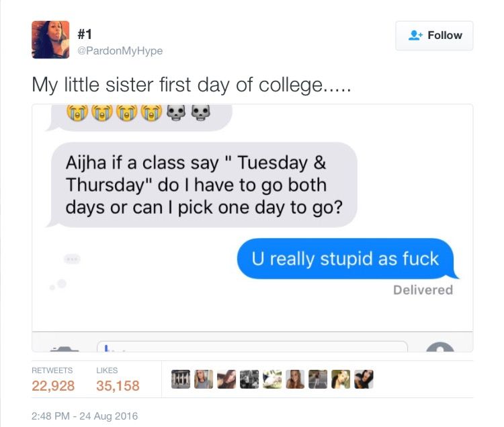
Task: Open the eighth liker avatar thumbnail
Action: point(341,379)
